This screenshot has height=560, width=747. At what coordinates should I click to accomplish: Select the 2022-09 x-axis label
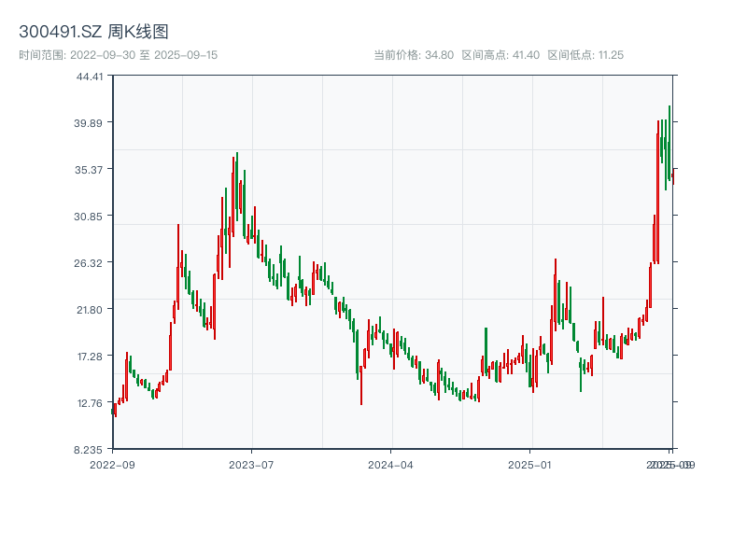coord(112,463)
